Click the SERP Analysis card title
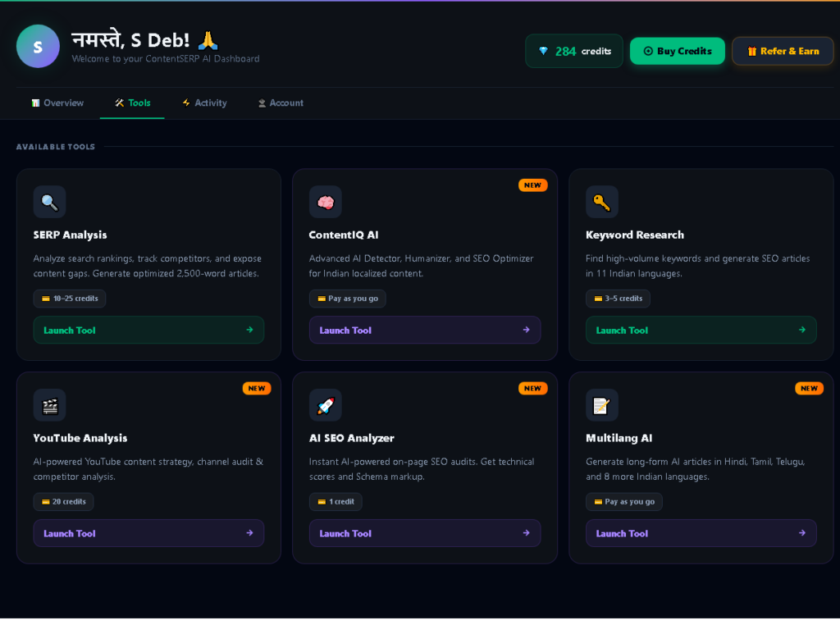This screenshot has width=840, height=634. coord(71,235)
